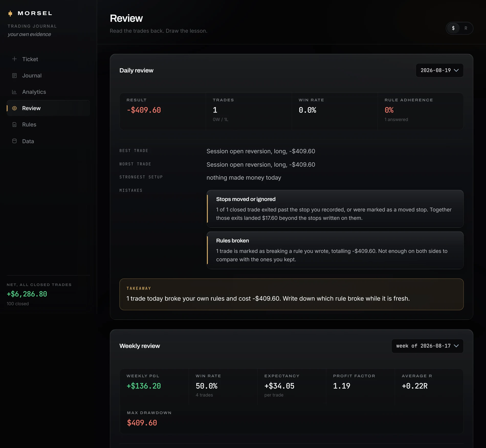Click the Data database icon
The image size is (486, 448).
tap(15, 141)
